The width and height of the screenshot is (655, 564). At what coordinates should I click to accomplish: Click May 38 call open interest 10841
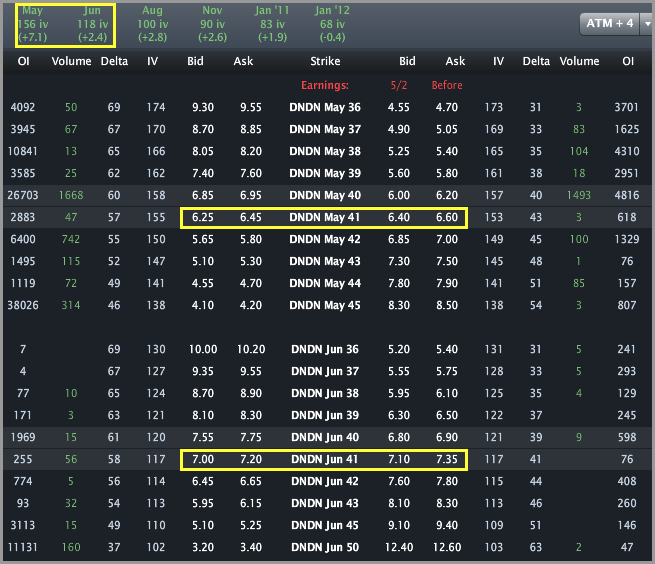[x=23, y=151]
